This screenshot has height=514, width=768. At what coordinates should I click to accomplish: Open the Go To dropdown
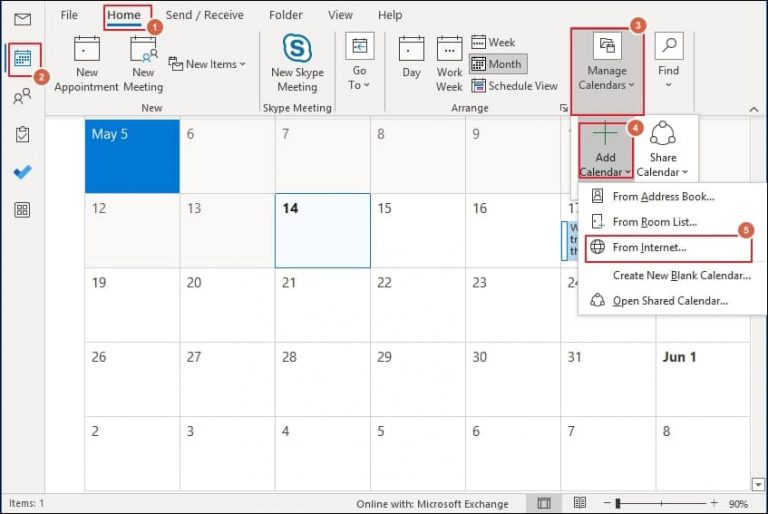[359, 62]
